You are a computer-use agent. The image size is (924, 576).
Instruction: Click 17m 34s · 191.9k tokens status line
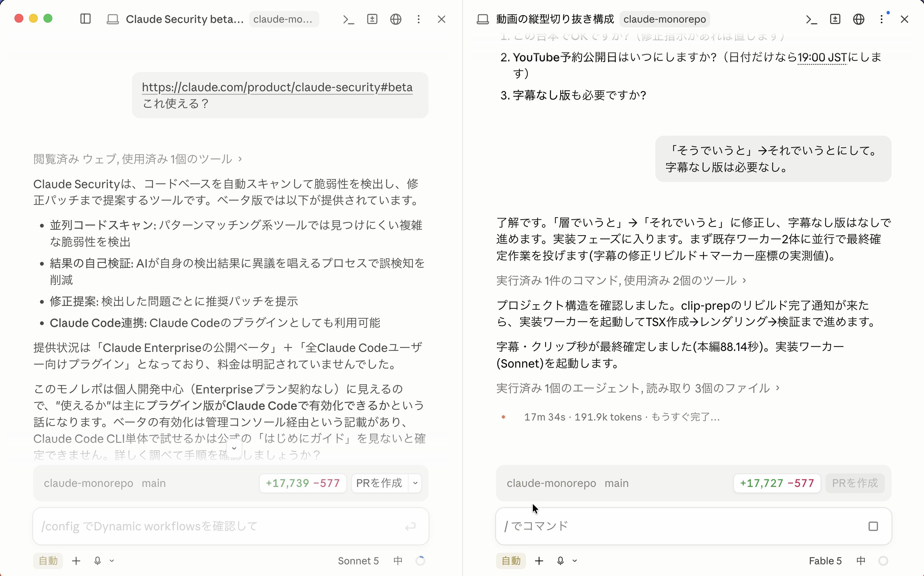[x=622, y=417]
